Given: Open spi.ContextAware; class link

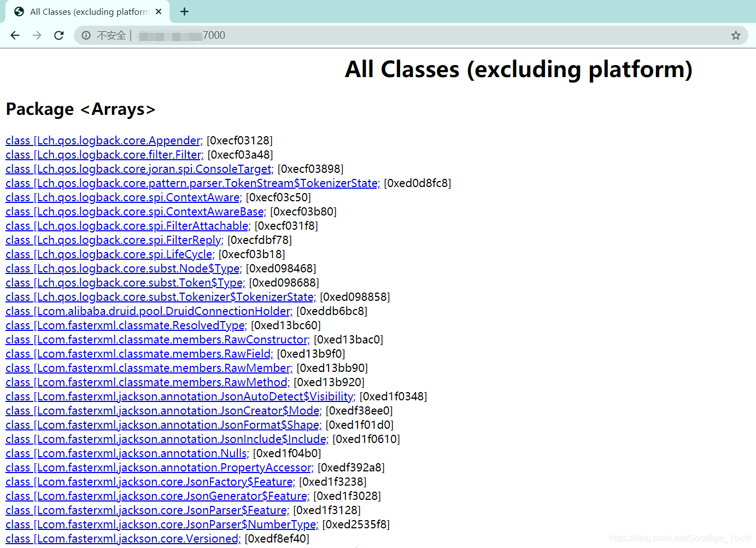Looking at the screenshot, I should click(x=124, y=197).
